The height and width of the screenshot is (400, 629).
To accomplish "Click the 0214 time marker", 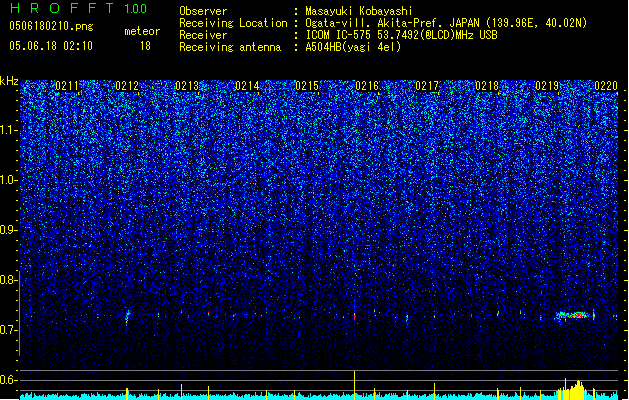I will [247, 86].
